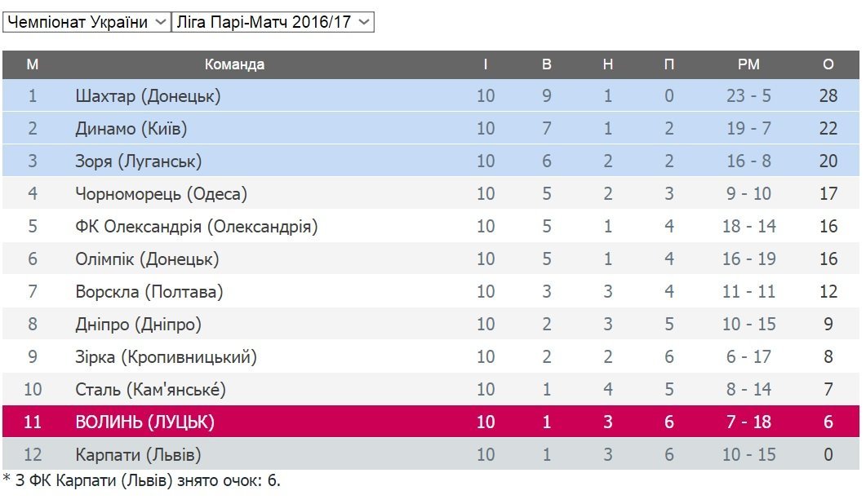Click the М position column header
This screenshot has height=504, width=866.
tap(33, 64)
